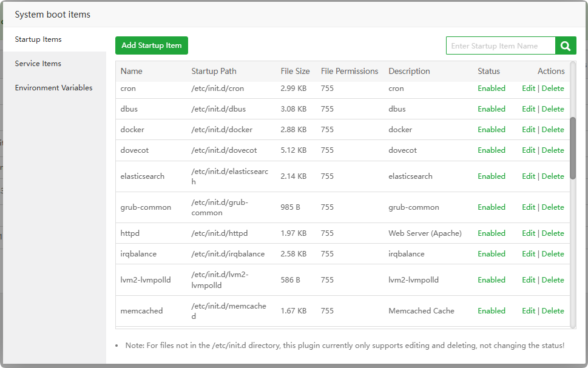Toggle the Enabled status for httpd
The width and height of the screenshot is (588, 368).
(x=492, y=233)
